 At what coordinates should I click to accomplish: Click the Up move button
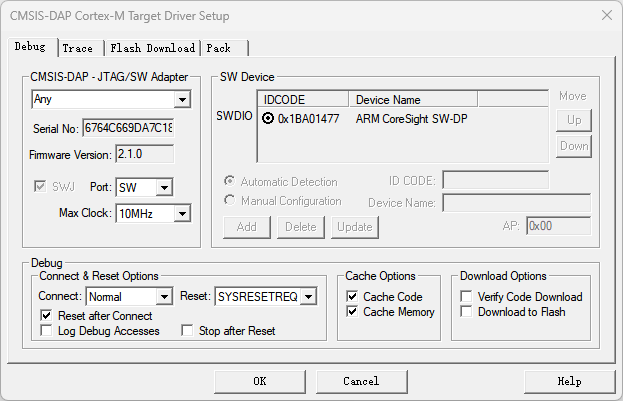pyautogui.click(x=574, y=120)
